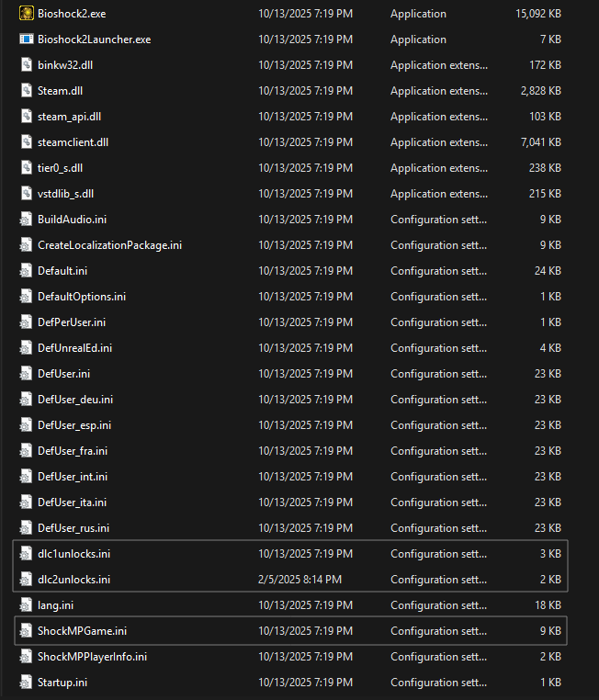Click the Bioshock2.exe application icon
Image resolution: width=599 pixels, height=700 pixels.
pos(27,14)
